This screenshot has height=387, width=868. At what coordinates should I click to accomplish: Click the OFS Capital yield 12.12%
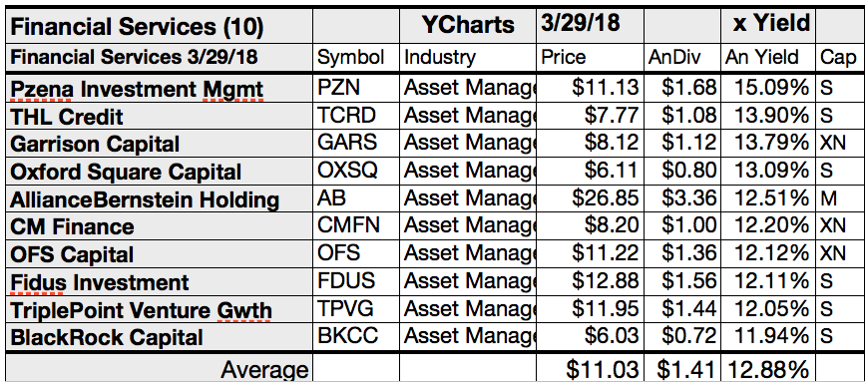click(x=768, y=254)
